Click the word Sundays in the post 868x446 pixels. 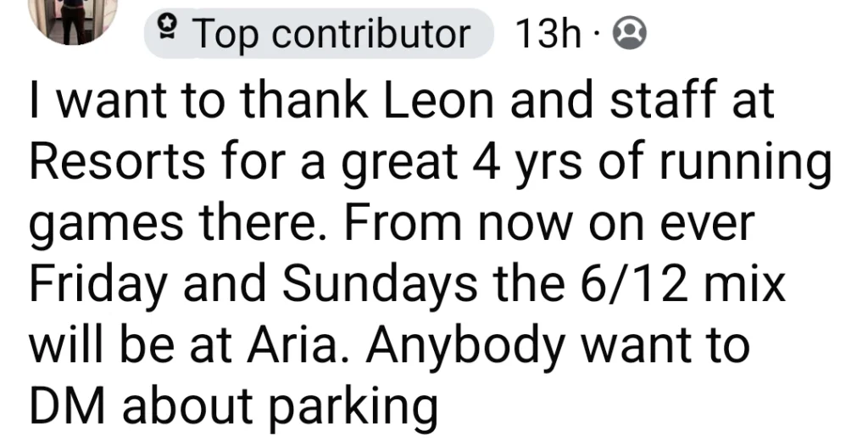[x=379, y=285]
